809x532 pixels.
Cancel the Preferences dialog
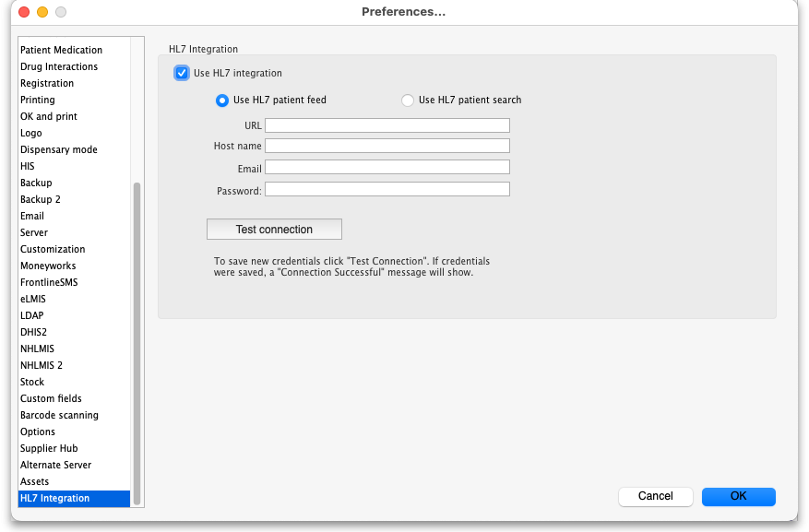(655, 496)
